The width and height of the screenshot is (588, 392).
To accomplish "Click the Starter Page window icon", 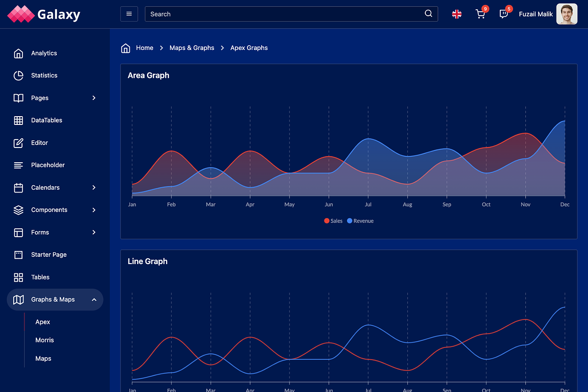I will [x=19, y=255].
